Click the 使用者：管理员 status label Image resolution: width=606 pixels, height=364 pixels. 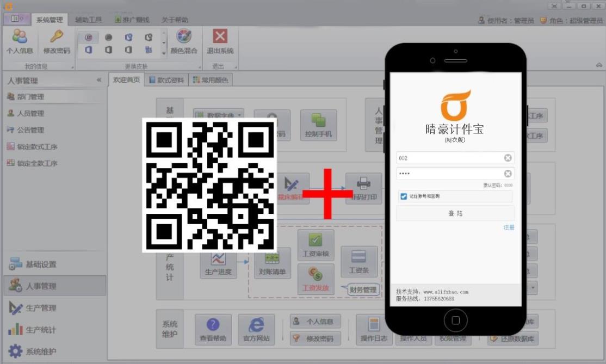(506, 21)
